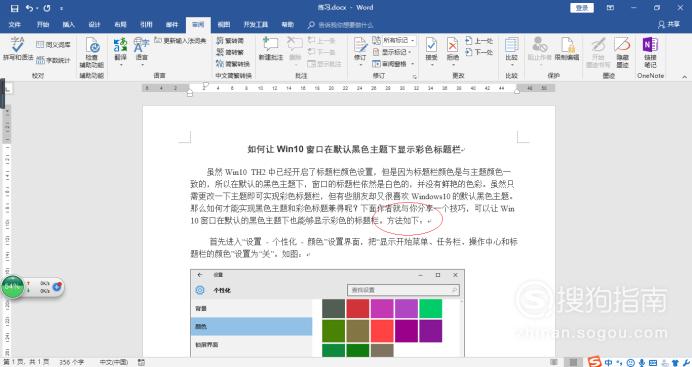This screenshot has width=692, height=367.
Task: Switch to the Help (帮助) tab
Action: [x=288, y=25]
